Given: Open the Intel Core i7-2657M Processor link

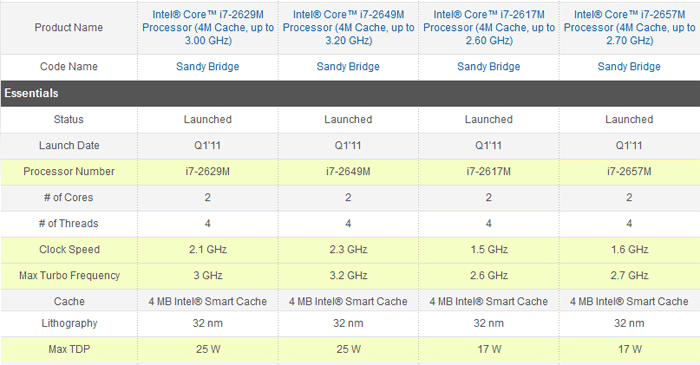Looking at the screenshot, I should click(x=629, y=28).
